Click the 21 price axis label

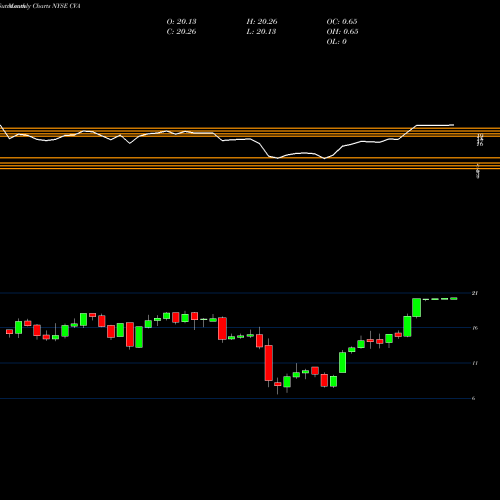click(x=475, y=293)
